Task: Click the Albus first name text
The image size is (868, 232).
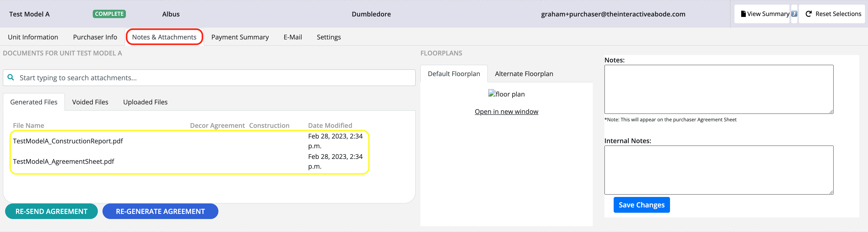Action: coord(171,14)
